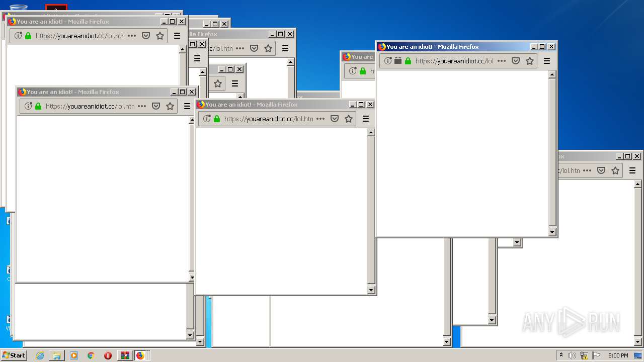Show hidden system tray icons

(561, 355)
